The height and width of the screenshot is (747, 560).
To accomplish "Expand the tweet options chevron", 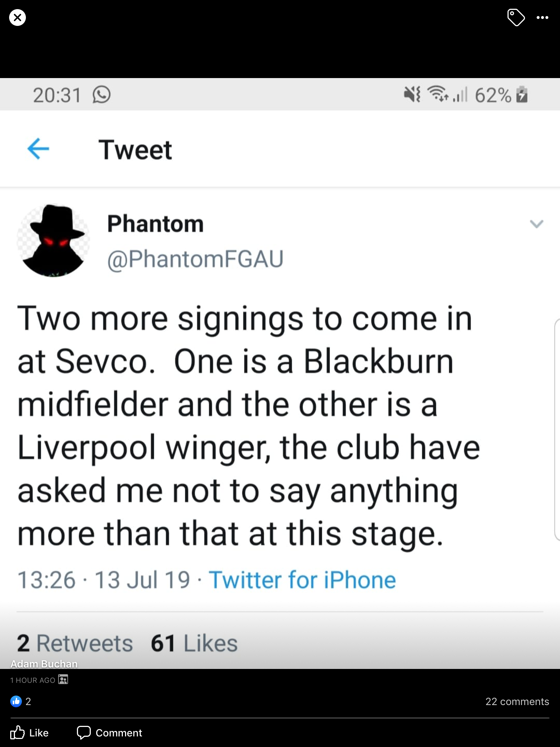I will [x=536, y=224].
